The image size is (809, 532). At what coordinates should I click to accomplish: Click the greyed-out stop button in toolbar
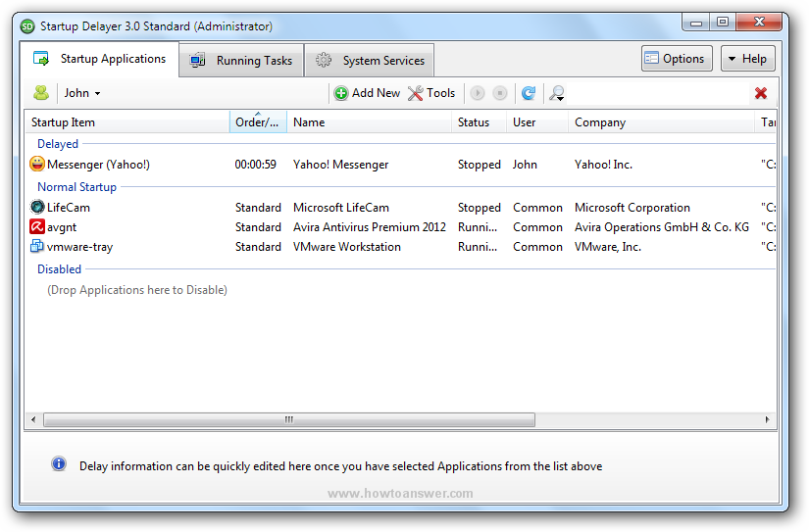(500, 93)
